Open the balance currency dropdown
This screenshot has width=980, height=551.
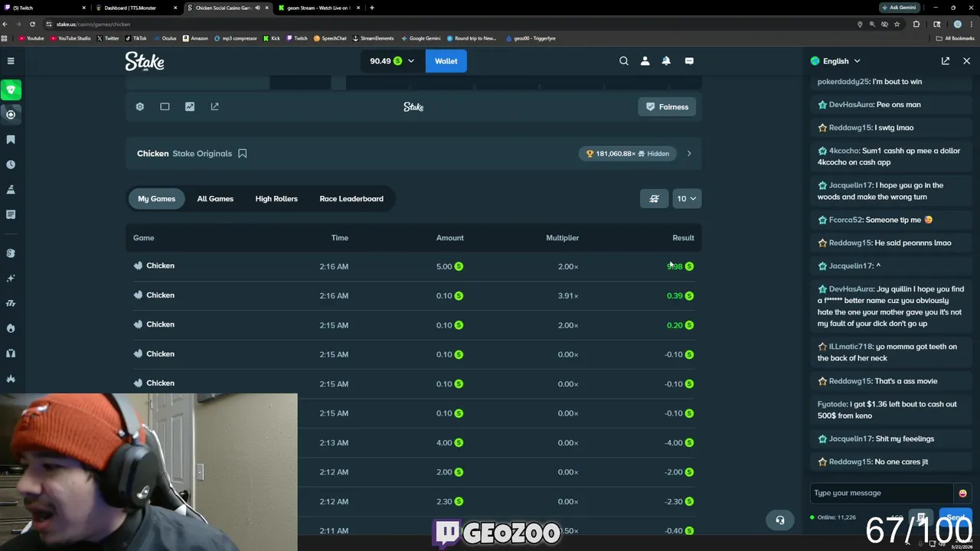391,60
